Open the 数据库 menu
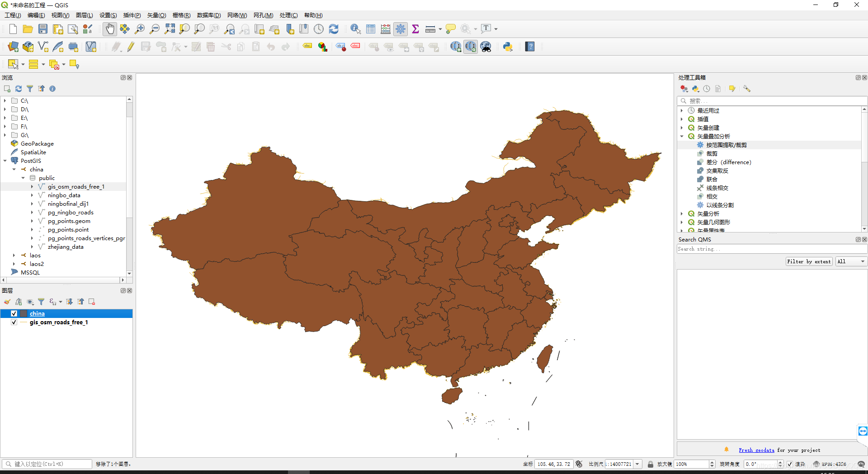Screen dimensions: 868x474 click(x=209, y=15)
